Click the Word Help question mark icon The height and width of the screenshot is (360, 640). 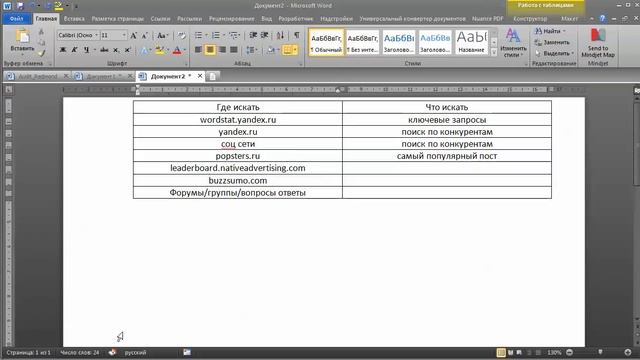point(602,19)
